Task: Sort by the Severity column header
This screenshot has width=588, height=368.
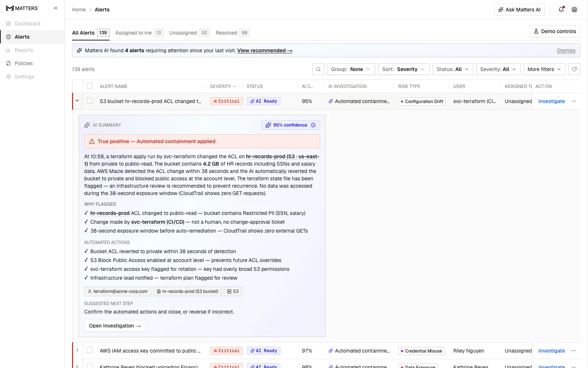Action: pyautogui.click(x=223, y=86)
